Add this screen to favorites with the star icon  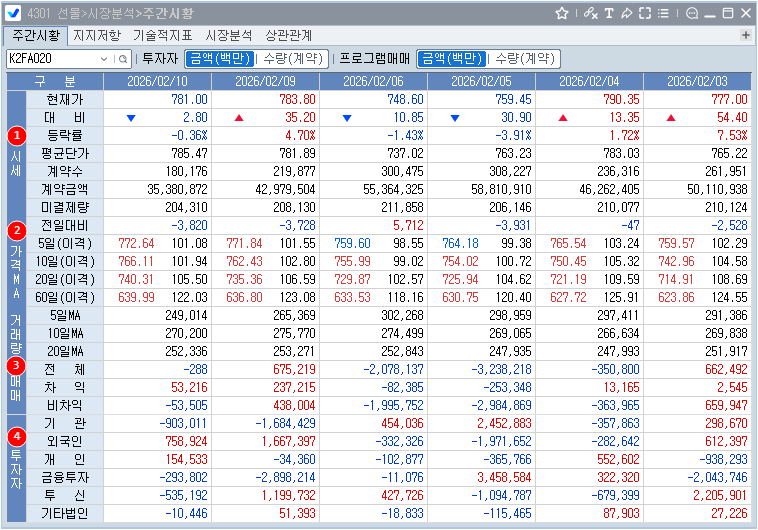(562, 13)
